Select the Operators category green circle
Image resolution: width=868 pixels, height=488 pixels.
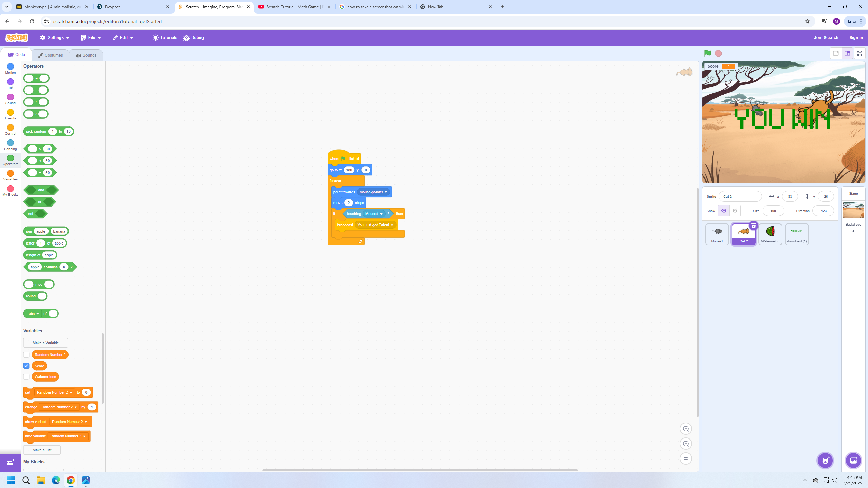(11, 158)
